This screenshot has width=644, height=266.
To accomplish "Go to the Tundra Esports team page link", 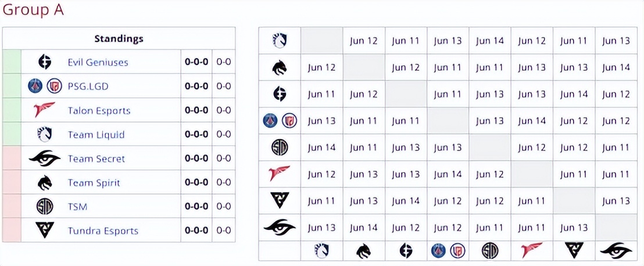I will click(x=103, y=231).
